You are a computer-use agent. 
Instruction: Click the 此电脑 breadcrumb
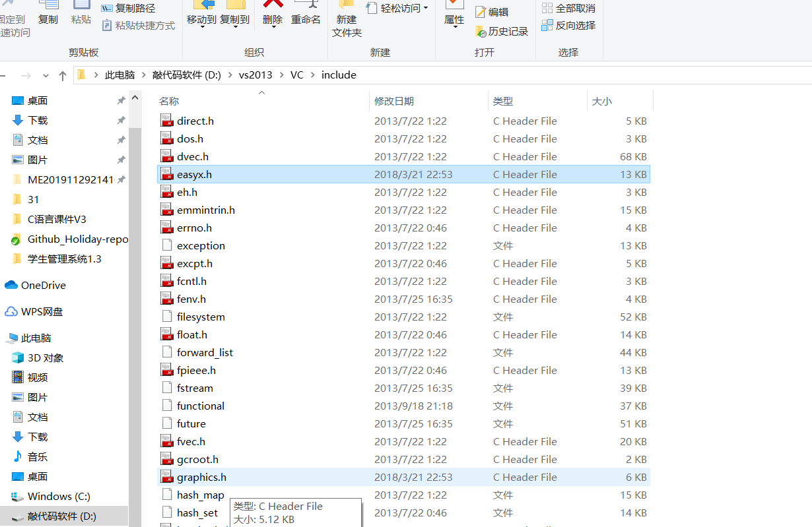[119, 75]
